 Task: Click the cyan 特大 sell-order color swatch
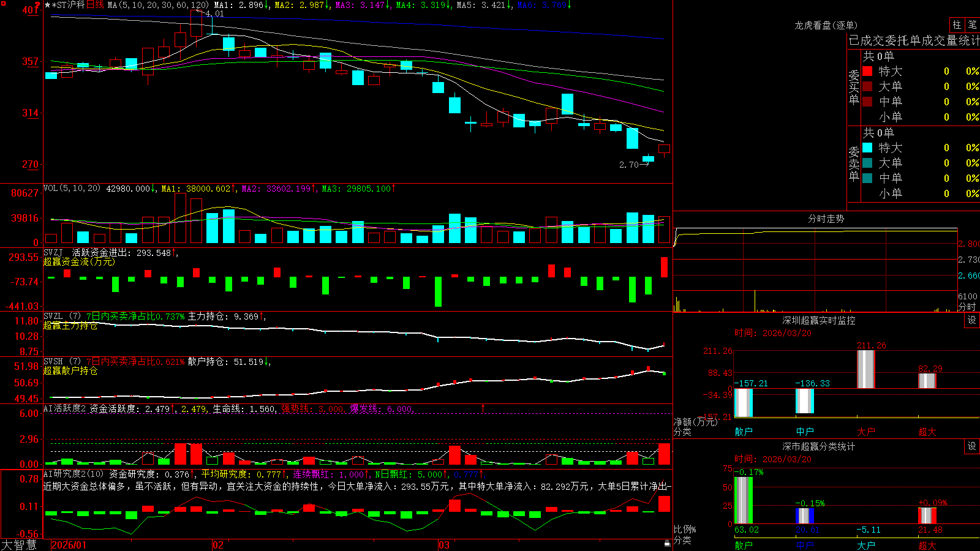[x=867, y=148]
